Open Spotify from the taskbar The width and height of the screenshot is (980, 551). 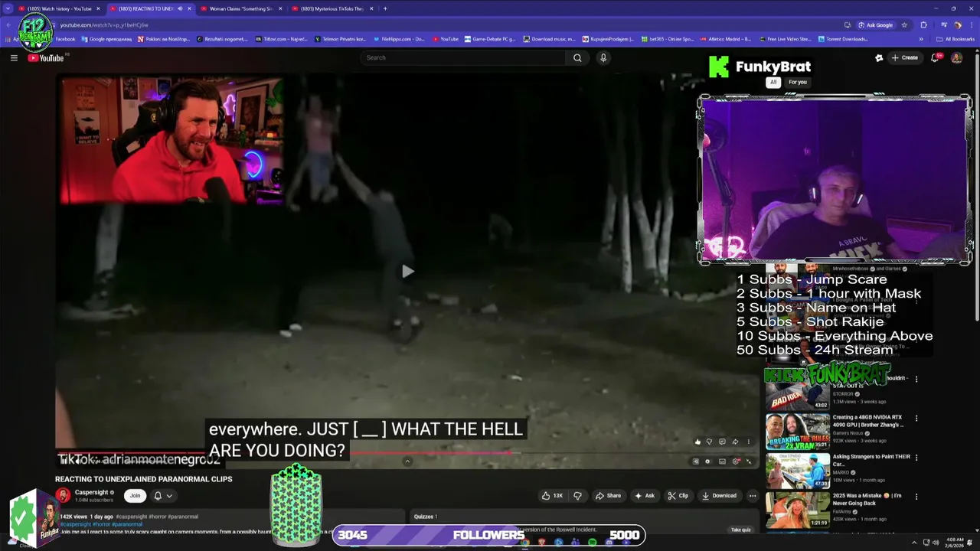tap(592, 543)
